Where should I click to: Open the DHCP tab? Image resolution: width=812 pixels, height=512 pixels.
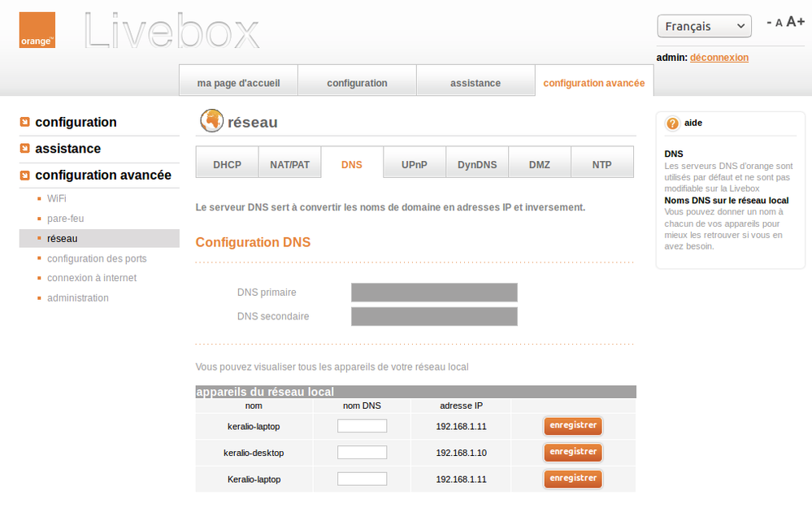click(x=227, y=162)
